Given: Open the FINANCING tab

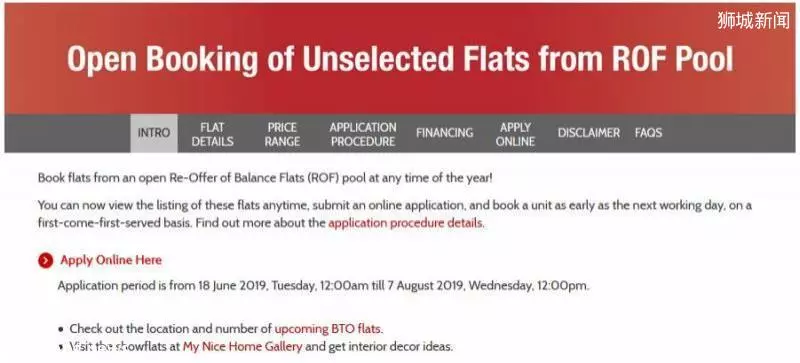Looking at the screenshot, I should click(444, 133).
